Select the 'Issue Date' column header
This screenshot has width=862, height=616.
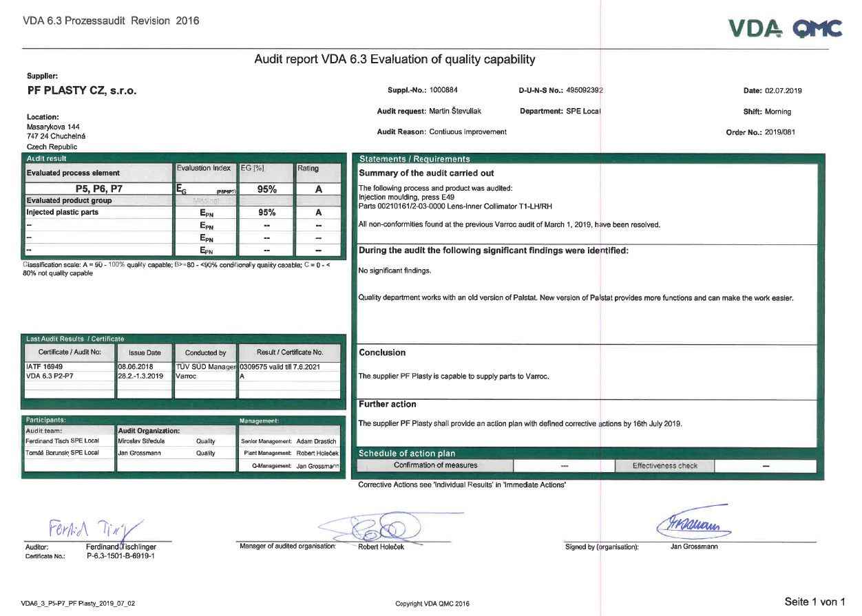[x=145, y=352]
